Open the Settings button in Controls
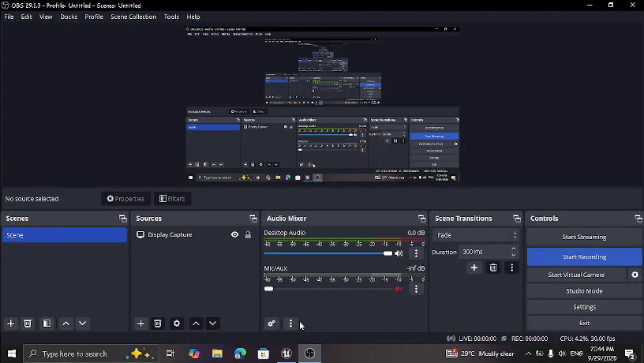The height and width of the screenshot is (363, 644). (584, 307)
